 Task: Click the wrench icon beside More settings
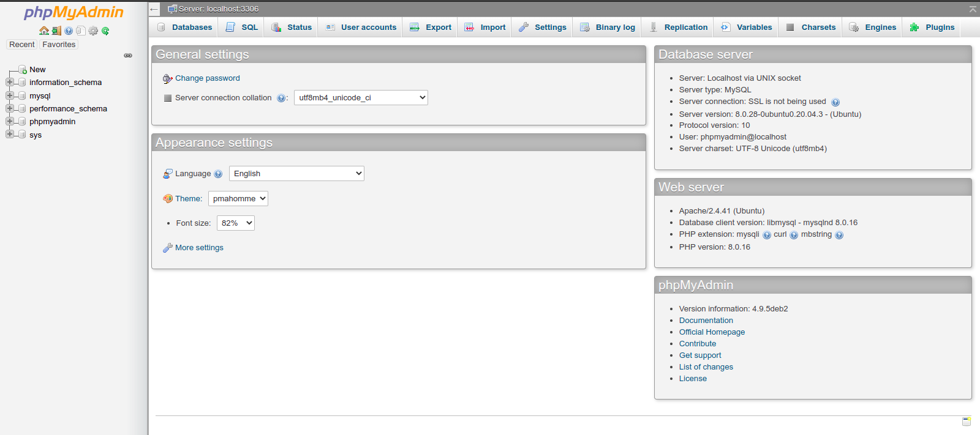pyautogui.click(x=167, y=248)
